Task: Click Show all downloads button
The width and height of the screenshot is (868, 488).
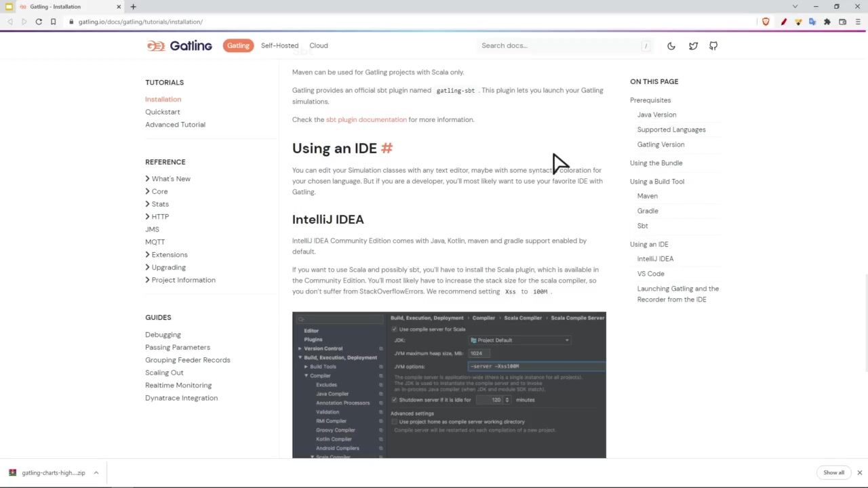Action: [x=833, y=472]
